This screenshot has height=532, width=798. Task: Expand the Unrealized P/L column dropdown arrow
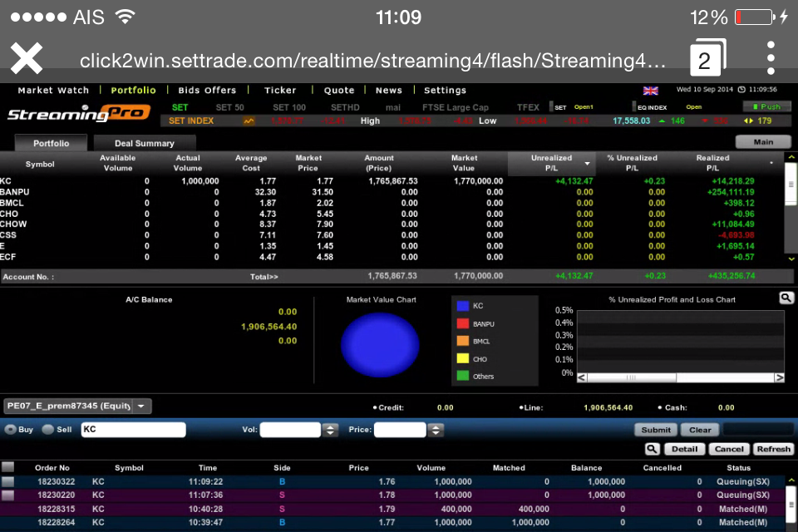(x=587, y=164)
